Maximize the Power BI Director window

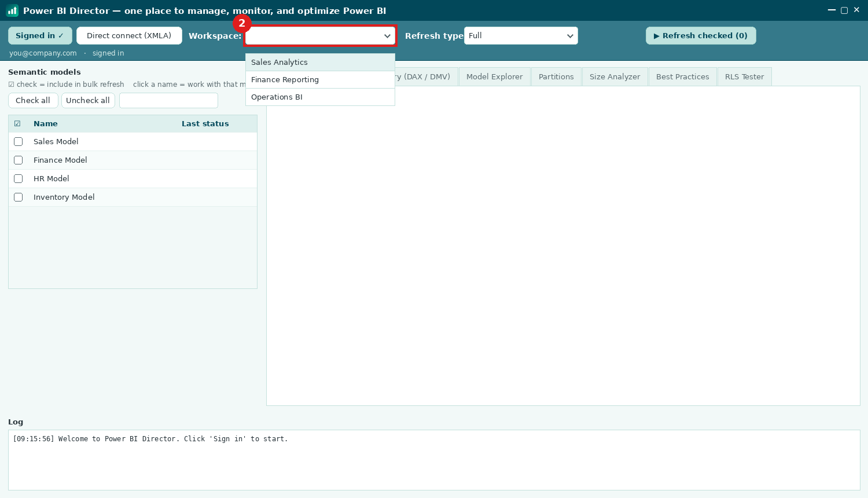pyautogui.click(x=844, y=10)
